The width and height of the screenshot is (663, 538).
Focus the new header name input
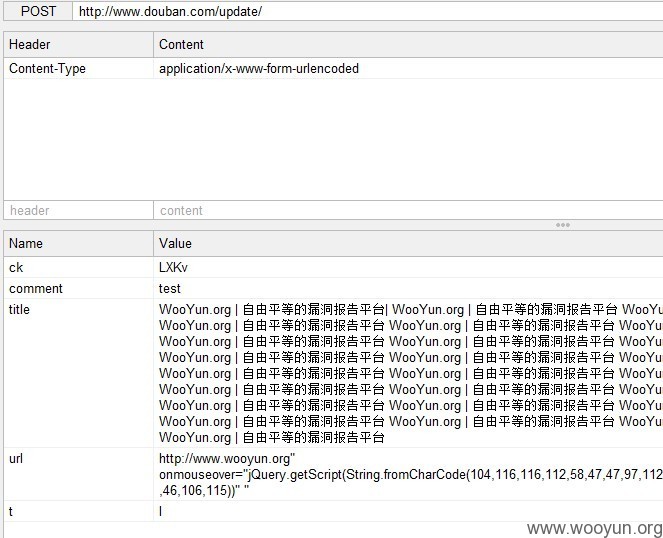tap(79, 210)
